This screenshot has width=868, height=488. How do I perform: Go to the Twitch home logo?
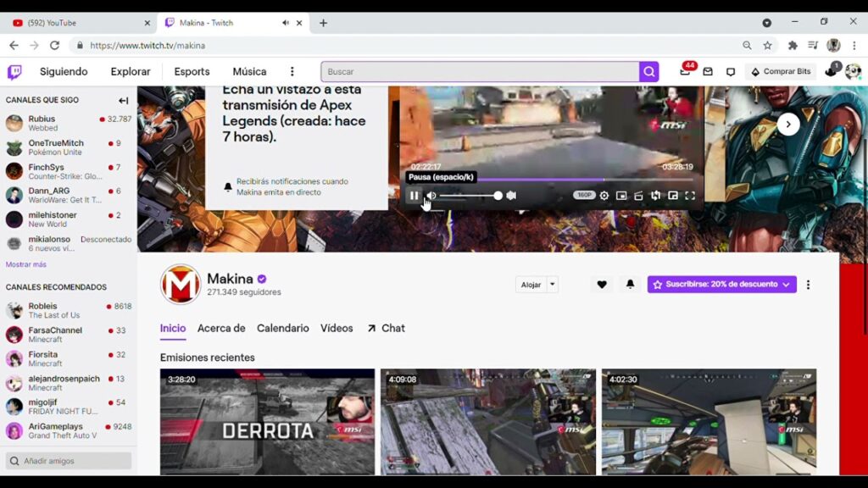pyautogui.click(x=14, y=72)
